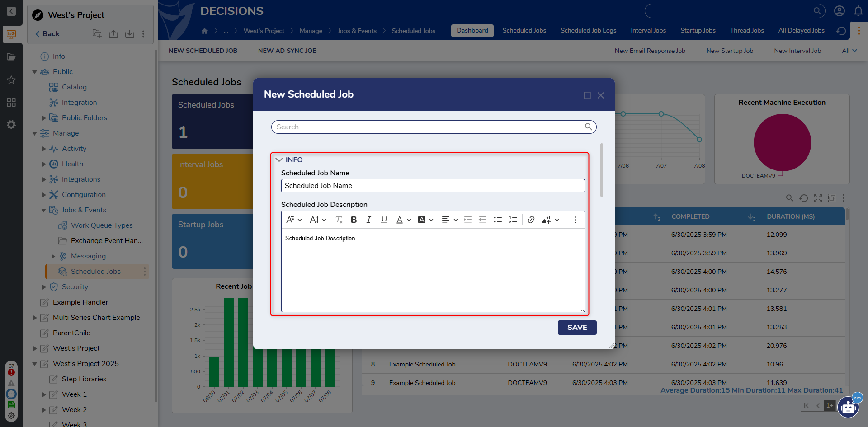Collapse the Jobs & Events node
The image size is (868, 427).
click(44, 210)
